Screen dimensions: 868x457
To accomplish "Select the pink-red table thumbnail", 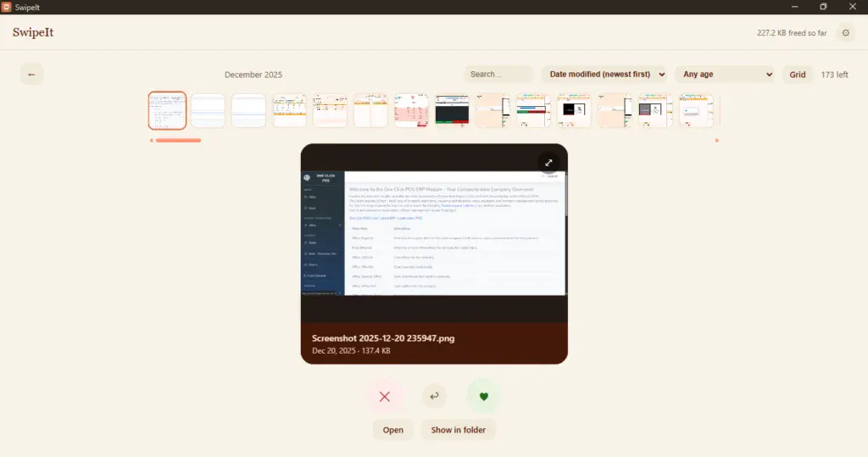I will 411,111.
